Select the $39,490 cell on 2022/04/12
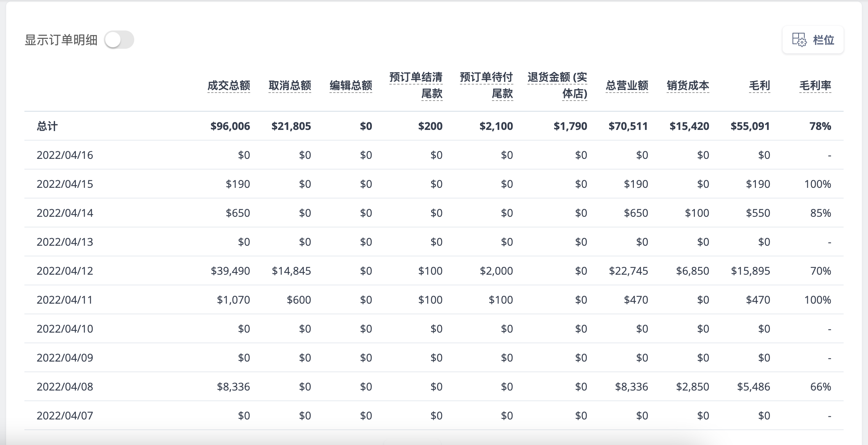Image resolution: width=868 pixels, height=445 pixels. (x=230, y=271)
